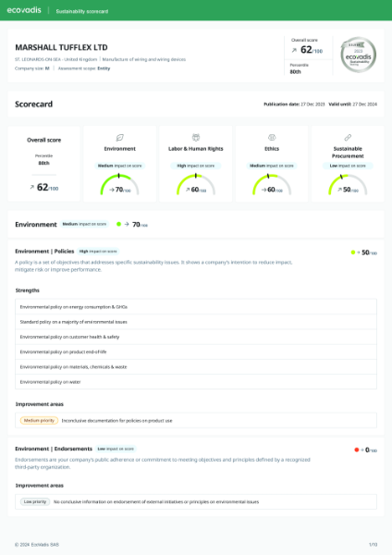392x555 pixels.
Task: Click the Strengths subheading
Action: [27, 290]
